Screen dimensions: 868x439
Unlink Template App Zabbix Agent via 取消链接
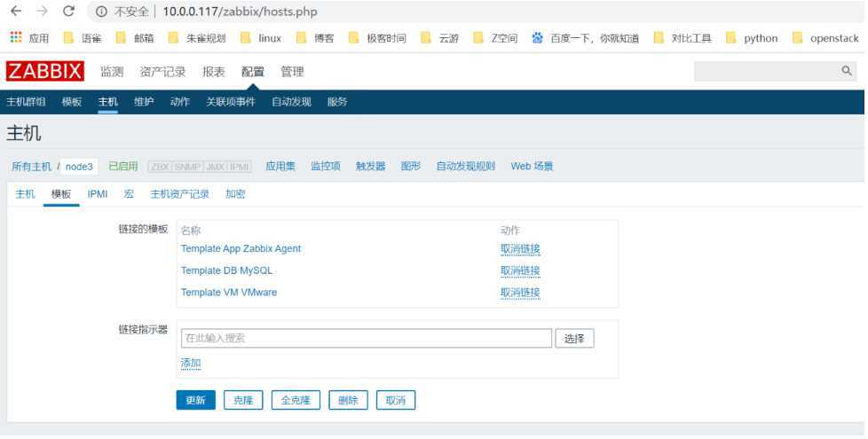click(x=520, y=249)
